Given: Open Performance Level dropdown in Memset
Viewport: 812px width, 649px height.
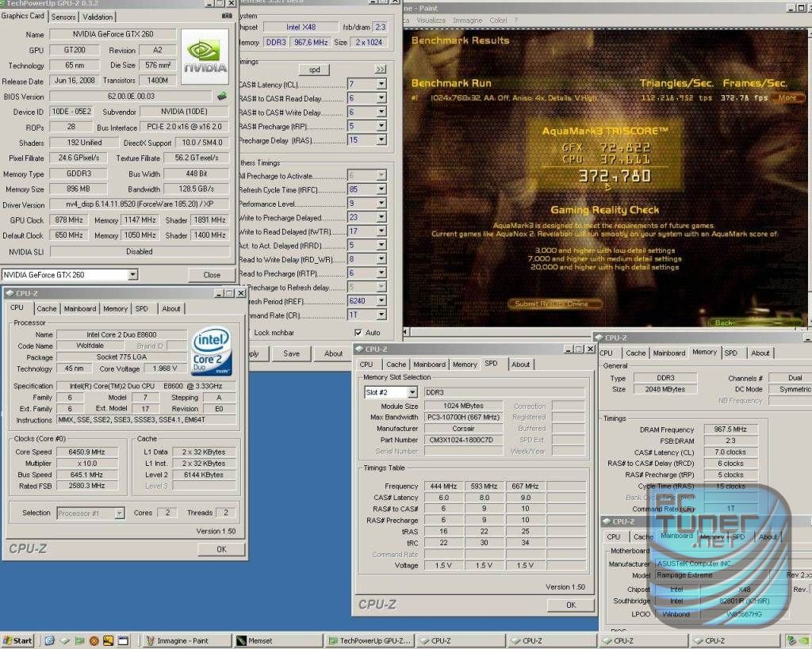Looking at the screenshot, I should point(381,204).
